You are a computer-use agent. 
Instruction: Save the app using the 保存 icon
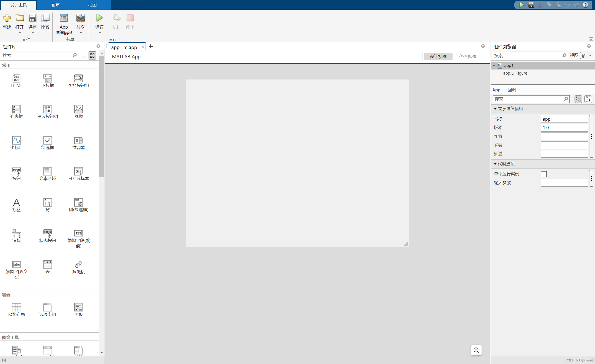32,18
